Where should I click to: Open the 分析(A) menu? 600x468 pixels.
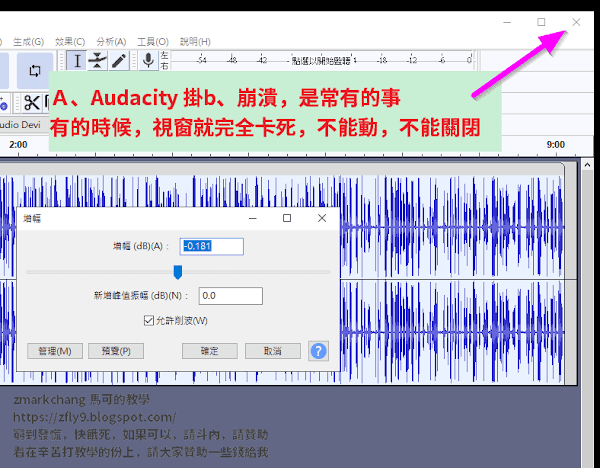111,42
